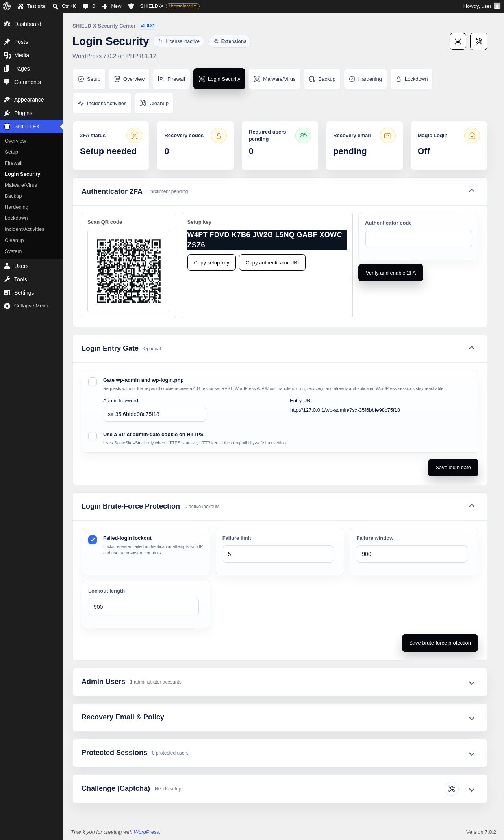Click the tools icon button in header

tap(479, 41)
